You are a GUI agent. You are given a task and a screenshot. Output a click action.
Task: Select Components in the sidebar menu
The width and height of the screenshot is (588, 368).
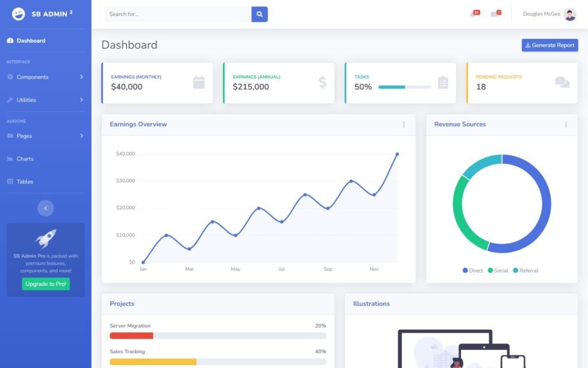click(46, 77)
